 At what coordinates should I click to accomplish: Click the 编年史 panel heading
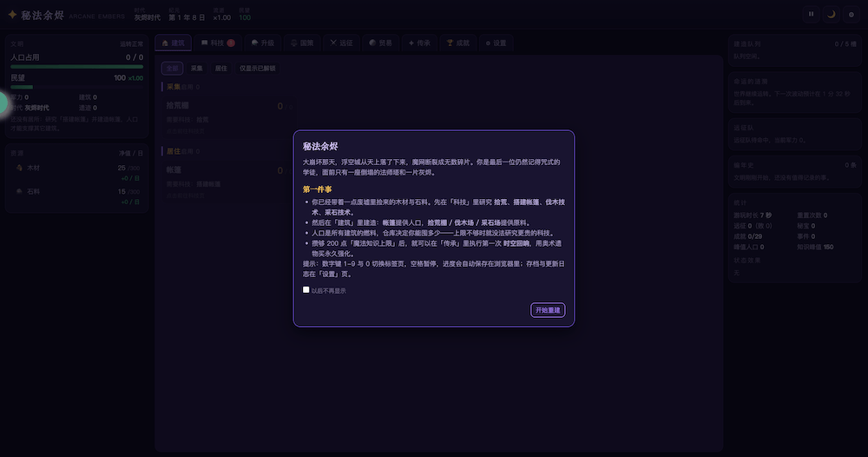[744, 165]
